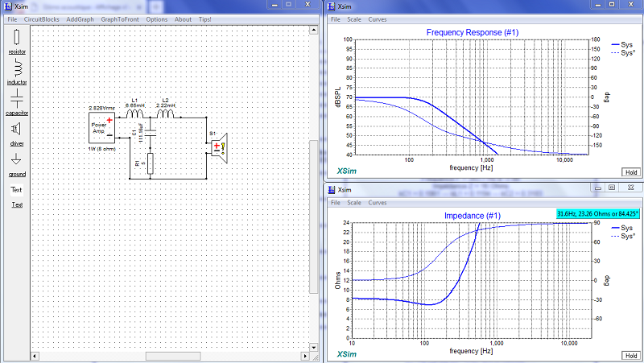Click the 6.65mH value label of L1
The width and height of the screenshot is (644, 363).
135,105
